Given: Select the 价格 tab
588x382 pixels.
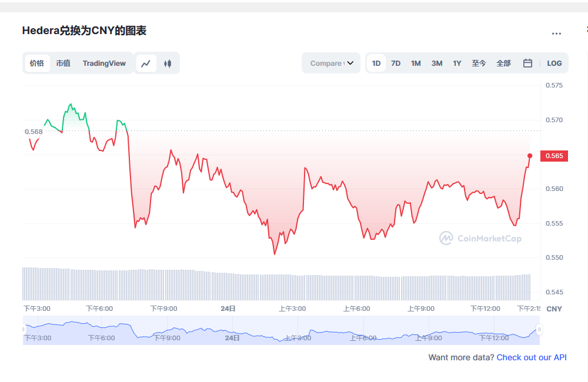Looking at the screenshot, I should pos(36,63).
